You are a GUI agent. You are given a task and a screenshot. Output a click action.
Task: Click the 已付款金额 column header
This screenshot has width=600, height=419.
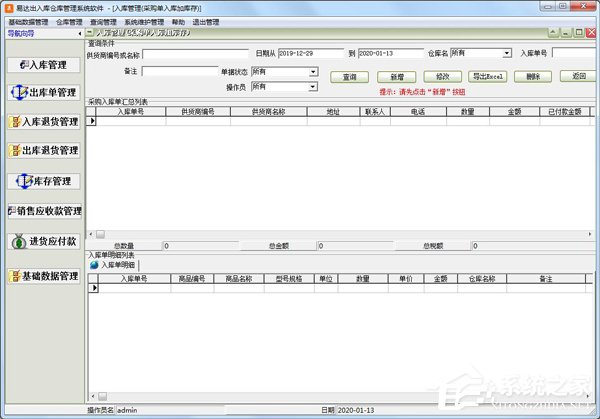point(565,112)
